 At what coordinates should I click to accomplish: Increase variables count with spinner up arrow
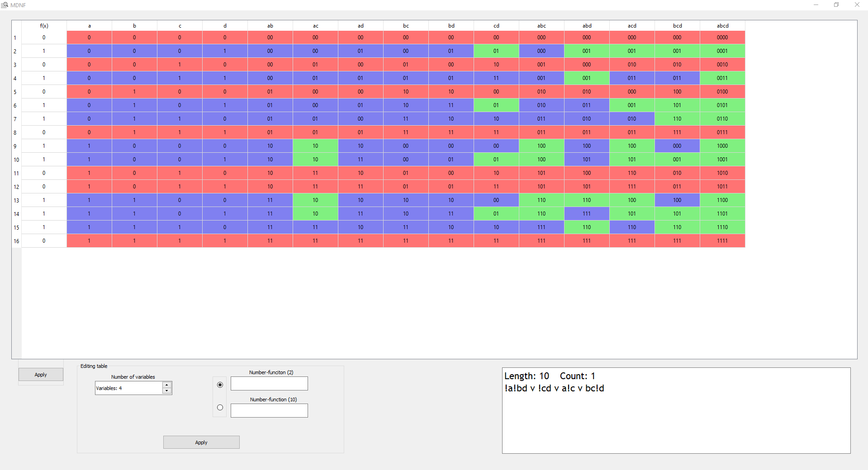(x=167, y=385)
